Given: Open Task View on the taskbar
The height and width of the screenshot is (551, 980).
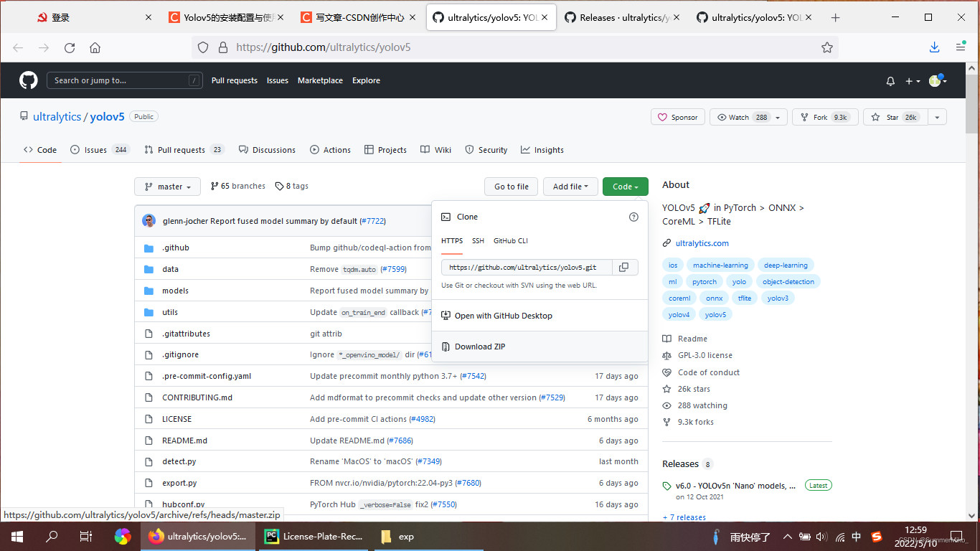Looking at the screenshot, I should tap(85, 536).
